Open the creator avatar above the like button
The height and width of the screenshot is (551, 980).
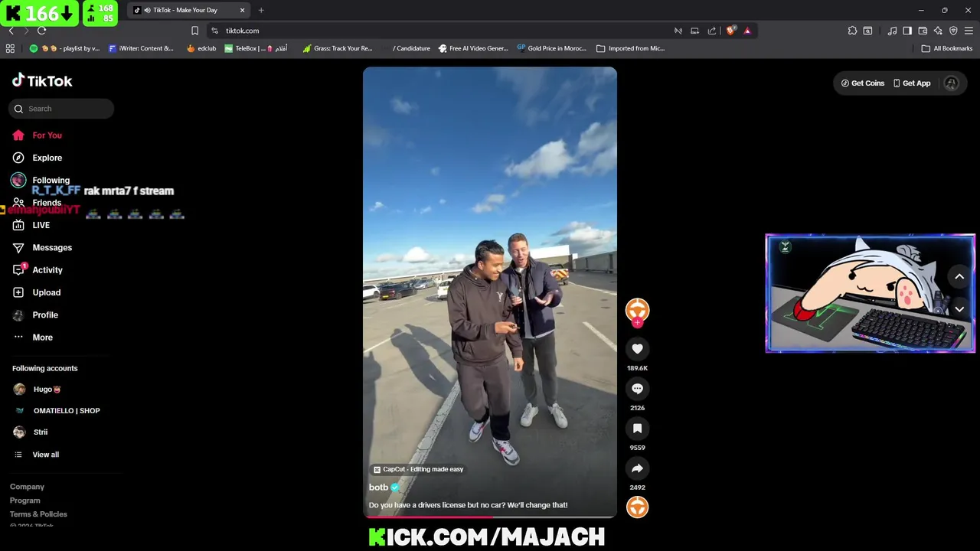[x=637, y=309]
